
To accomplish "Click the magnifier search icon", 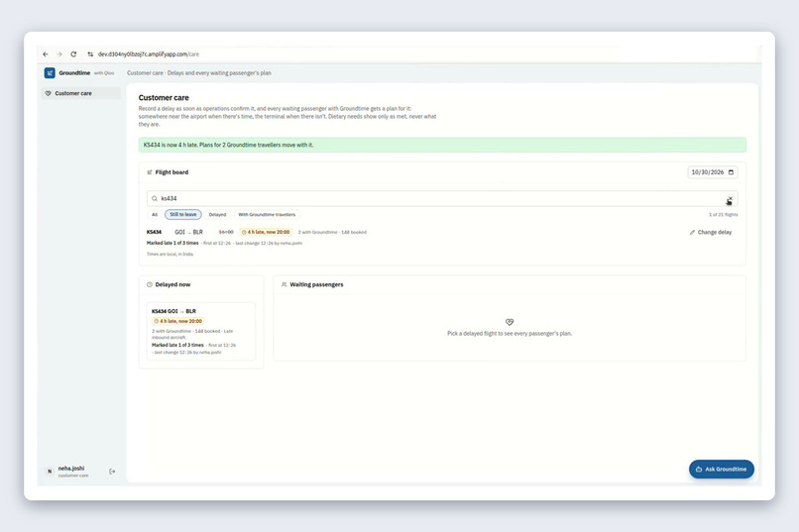I will coord(154,198).
